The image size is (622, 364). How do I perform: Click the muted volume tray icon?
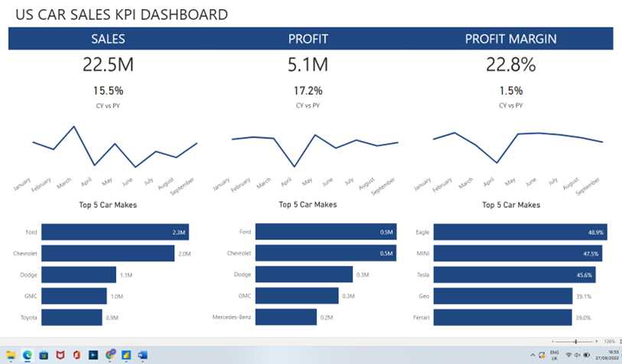(x=577, y=355)
